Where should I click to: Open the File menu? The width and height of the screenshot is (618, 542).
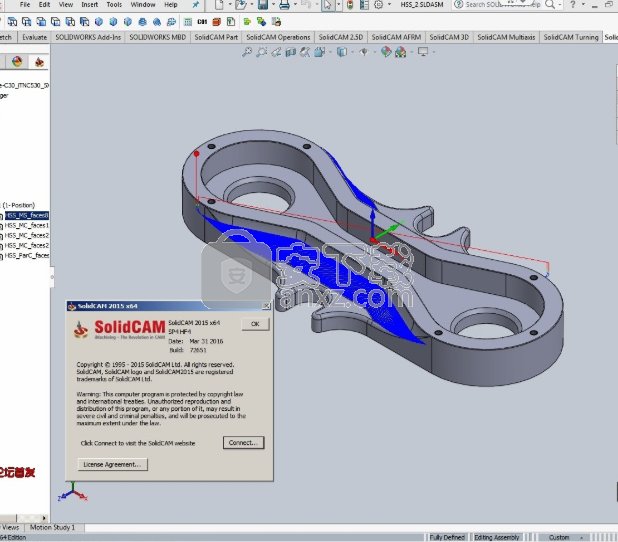coord(25,5)
